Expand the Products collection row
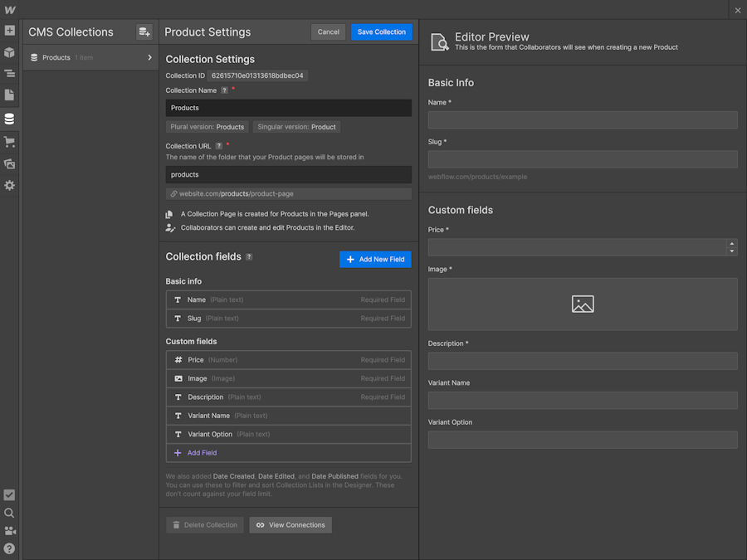 [150, 57]
